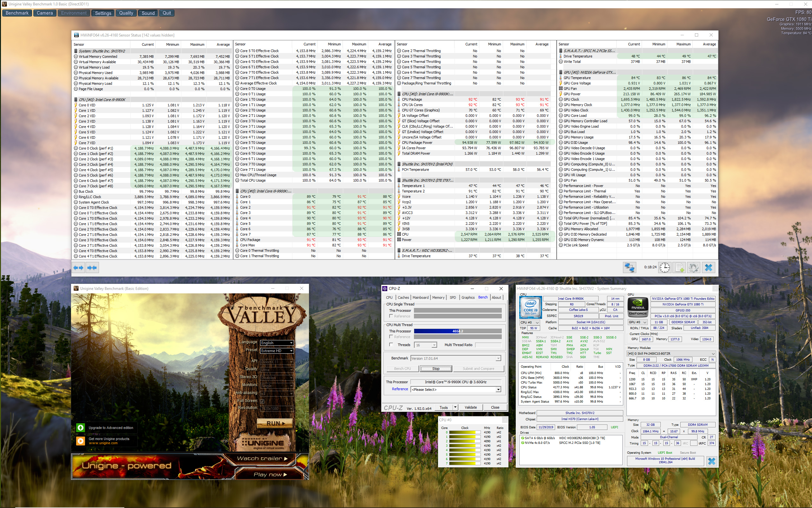Click the CPU Package Power row

pyautogui.click(x=475, y=143)
